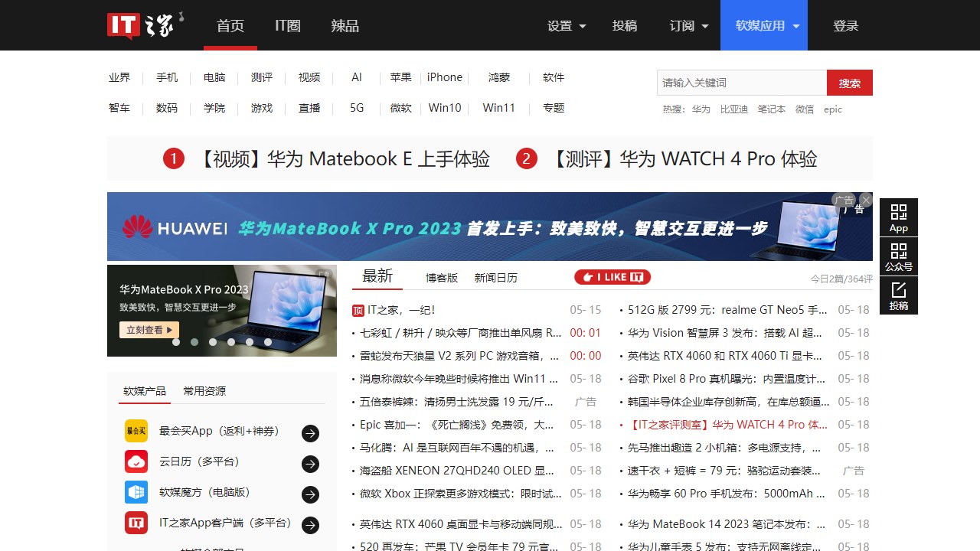Click the 最会买App yellow icon
The image size is (980, 551).
tap(136, 431)
